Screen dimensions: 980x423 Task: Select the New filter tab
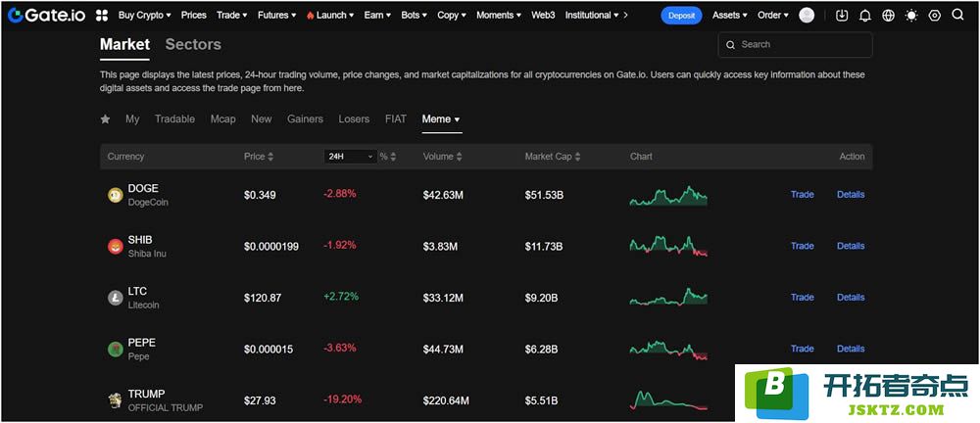pos(262,118)
